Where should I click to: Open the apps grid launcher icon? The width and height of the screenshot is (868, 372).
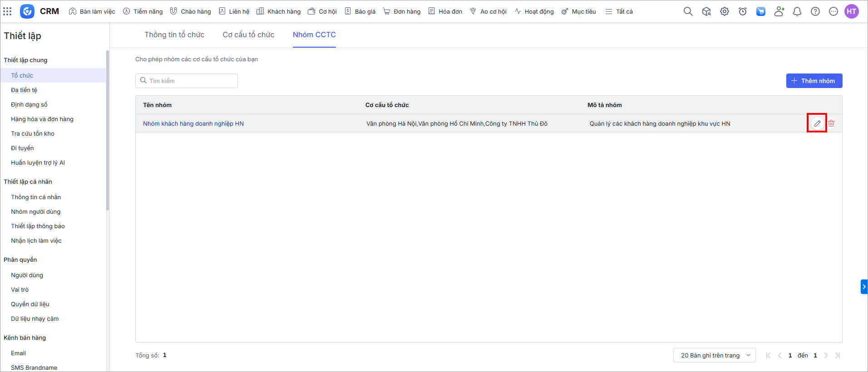click(x=7, y=11)
